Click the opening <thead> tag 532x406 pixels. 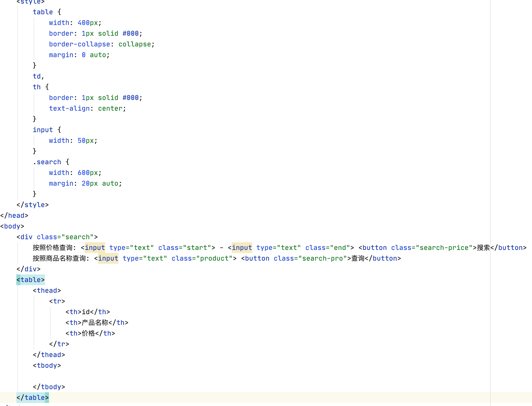(47, 290)
